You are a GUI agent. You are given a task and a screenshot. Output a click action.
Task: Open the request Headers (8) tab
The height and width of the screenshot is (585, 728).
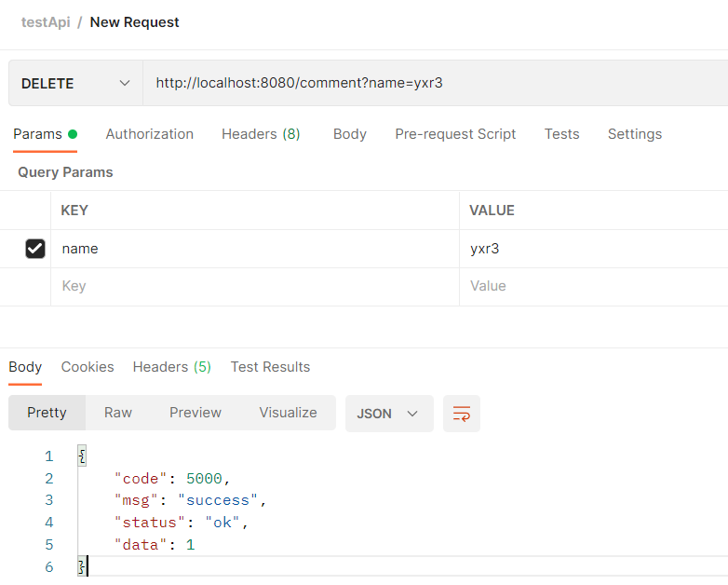(x=261, y=134)
